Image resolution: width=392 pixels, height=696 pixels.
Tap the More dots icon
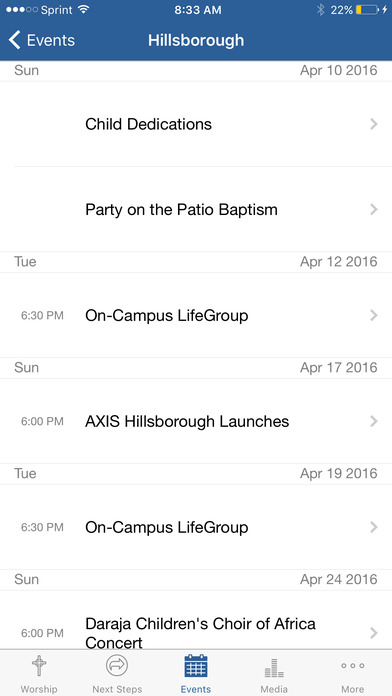point(352,666)
